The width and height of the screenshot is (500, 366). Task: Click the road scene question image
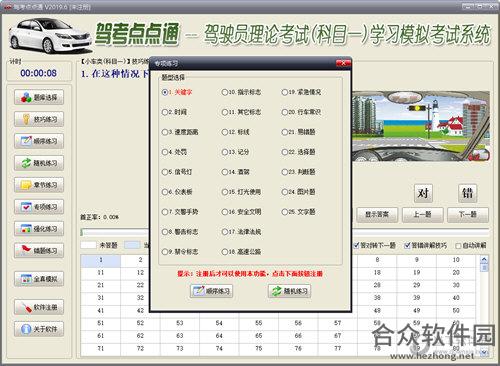click(x=421, y=127)
